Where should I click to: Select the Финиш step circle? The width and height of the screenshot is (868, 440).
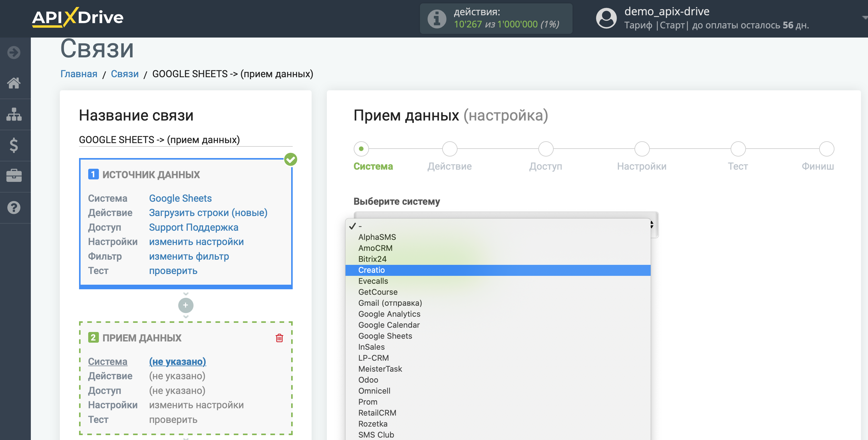click(x=826, y=149)
